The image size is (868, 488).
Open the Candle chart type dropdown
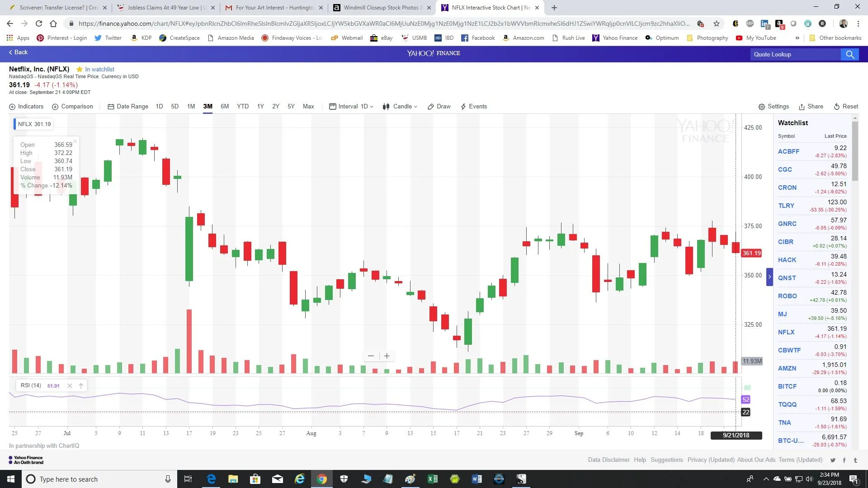coord(400,107)
